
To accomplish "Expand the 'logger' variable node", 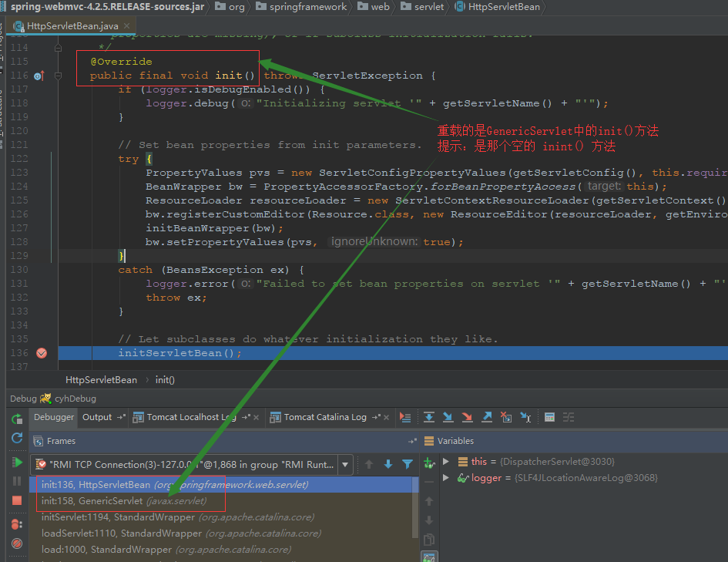I will click(x=446, y=478).
